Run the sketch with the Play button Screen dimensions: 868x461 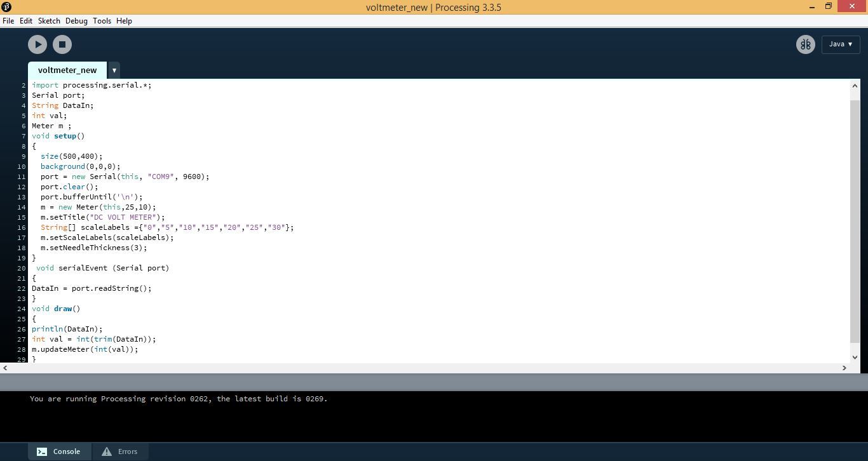[37, 44]
